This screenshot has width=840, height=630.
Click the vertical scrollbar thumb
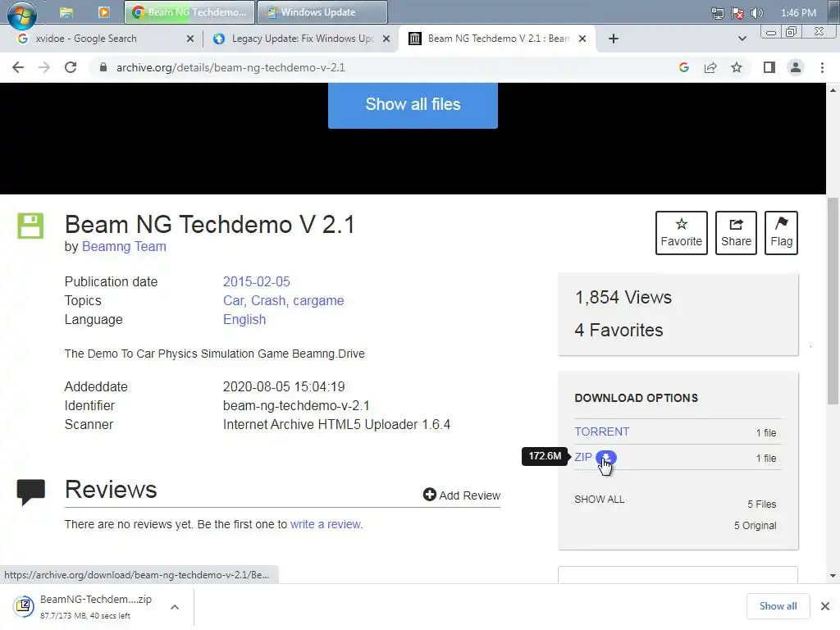tap(833, 300)
